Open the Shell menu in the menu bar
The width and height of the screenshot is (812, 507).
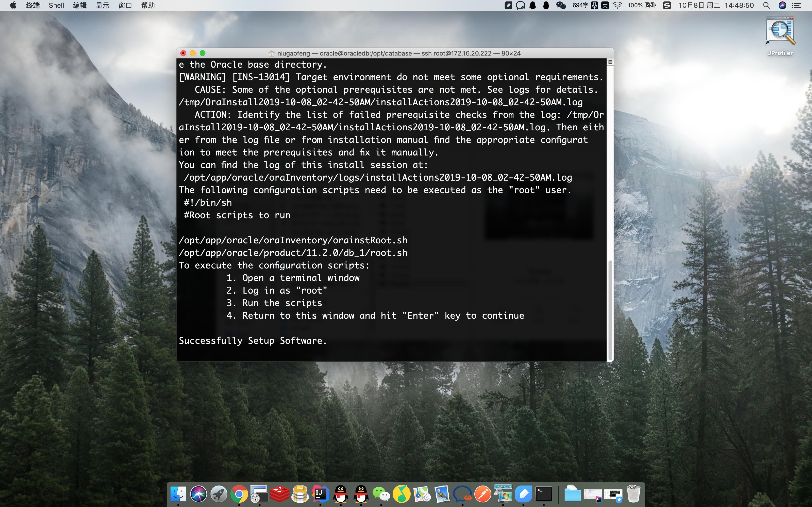[x=56, y=5]
